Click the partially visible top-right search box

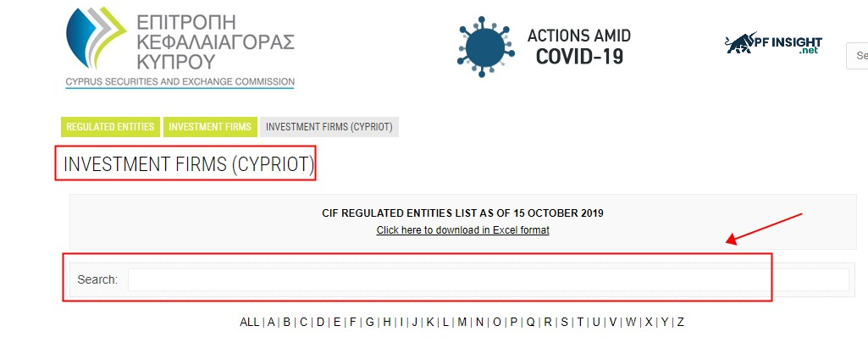[x=857, y=56]
